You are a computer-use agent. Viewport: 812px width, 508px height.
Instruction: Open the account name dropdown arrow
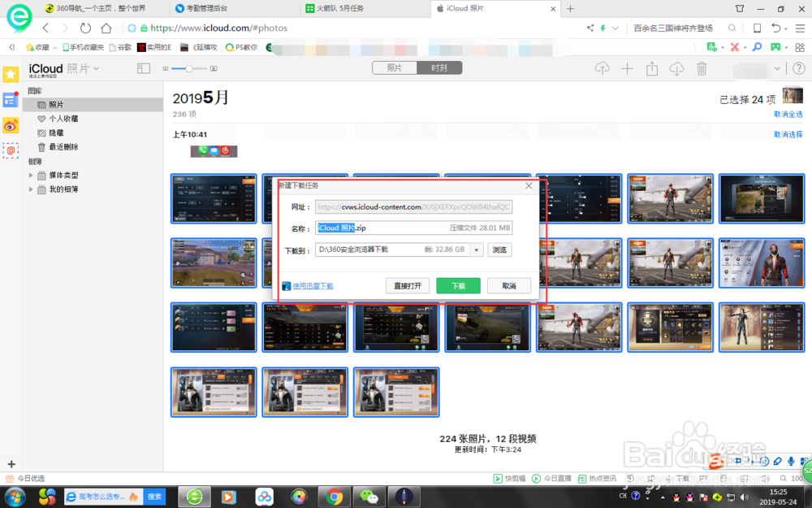(x=777, y=68)
